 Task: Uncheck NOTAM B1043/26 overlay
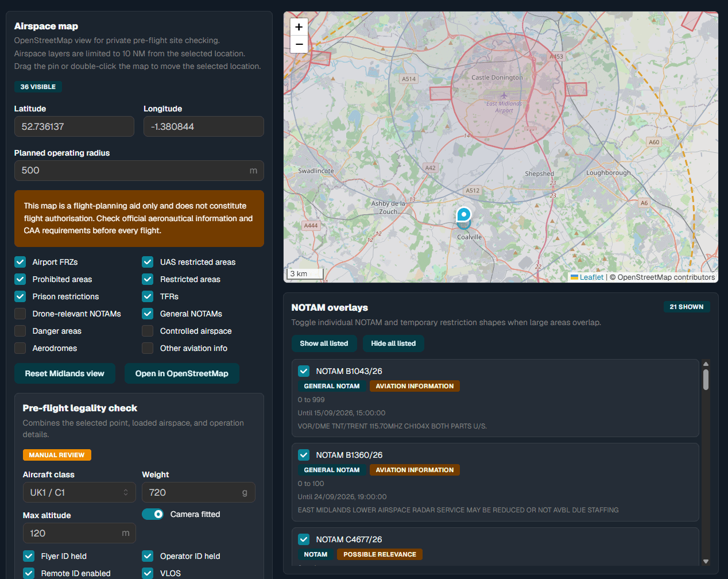(304, 371)
